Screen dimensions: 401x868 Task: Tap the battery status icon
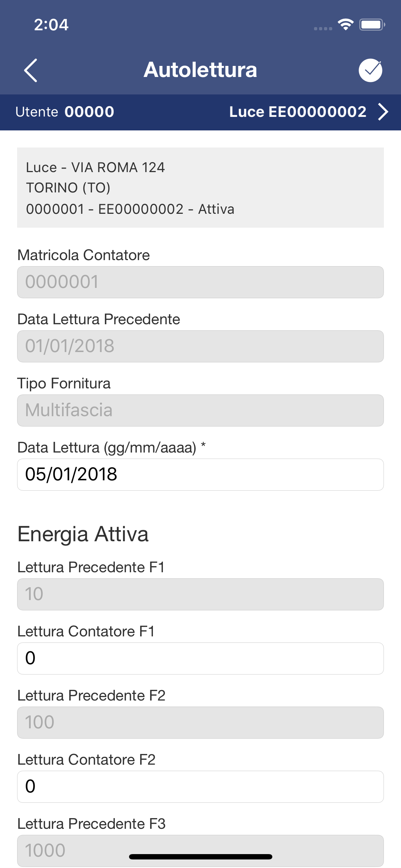372,25
